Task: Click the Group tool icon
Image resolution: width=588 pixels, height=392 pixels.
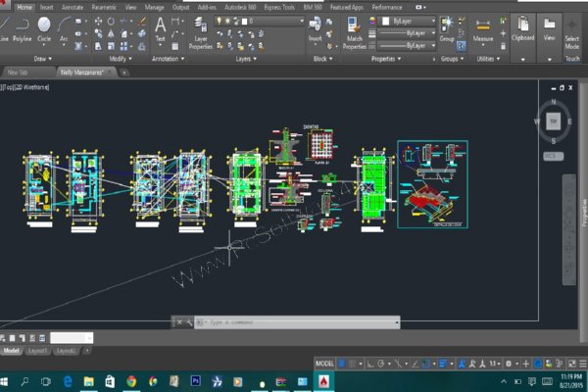Action: coord(447,29)
